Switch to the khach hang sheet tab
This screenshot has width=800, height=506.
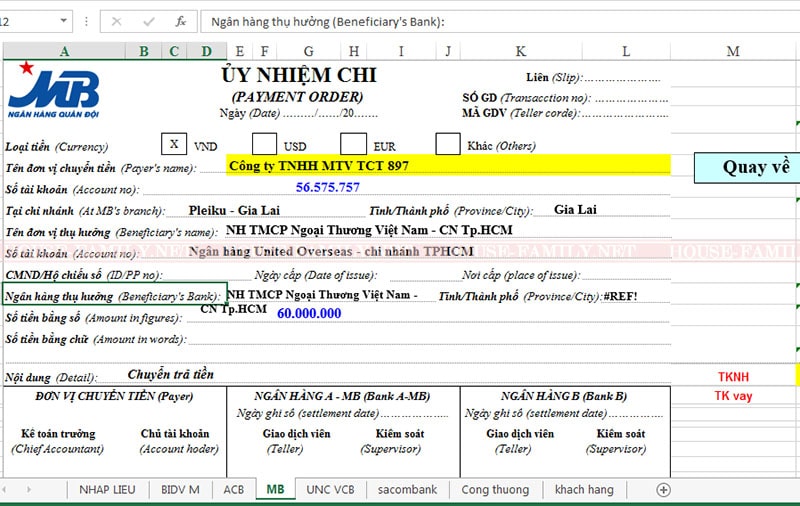coord(584,490)
